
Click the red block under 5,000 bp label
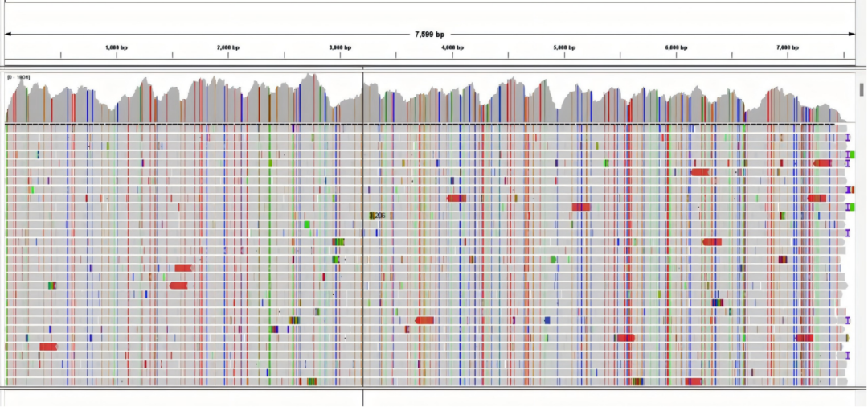[582, 207]
